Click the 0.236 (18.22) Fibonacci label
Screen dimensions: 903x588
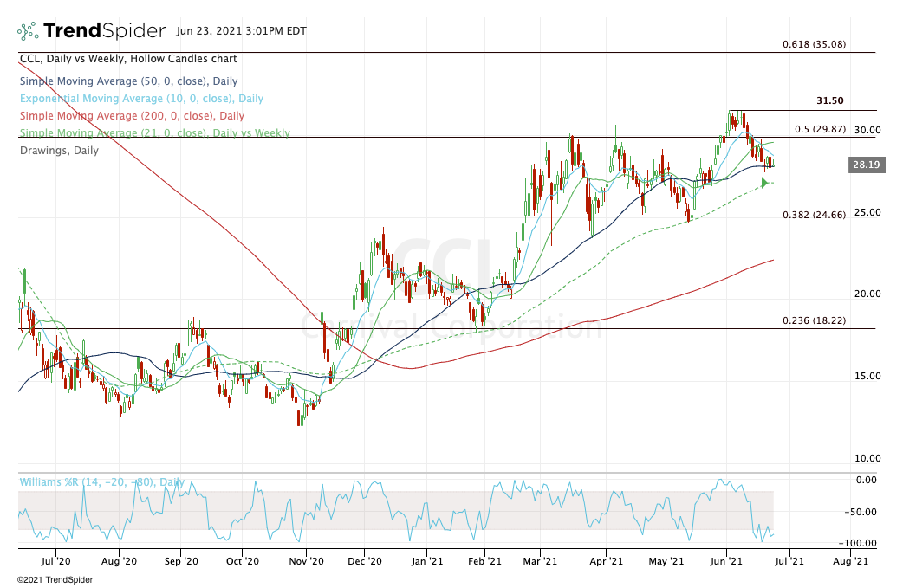pos(814,320)
